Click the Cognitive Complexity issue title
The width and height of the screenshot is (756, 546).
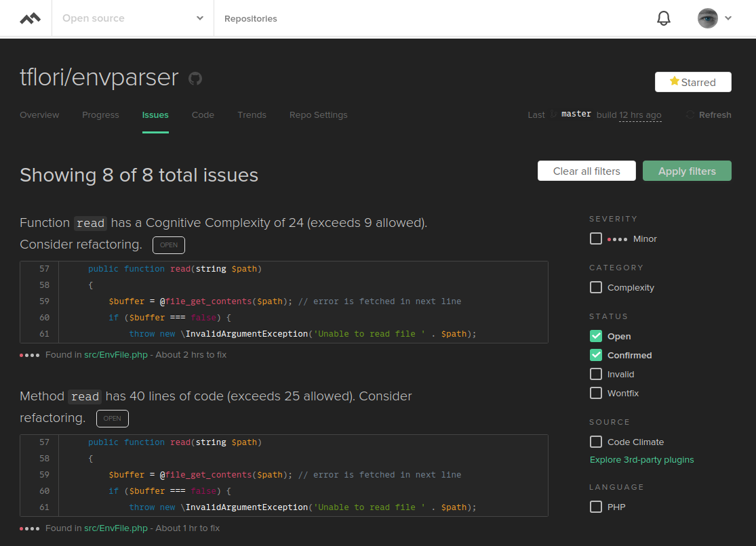[224, 233]
